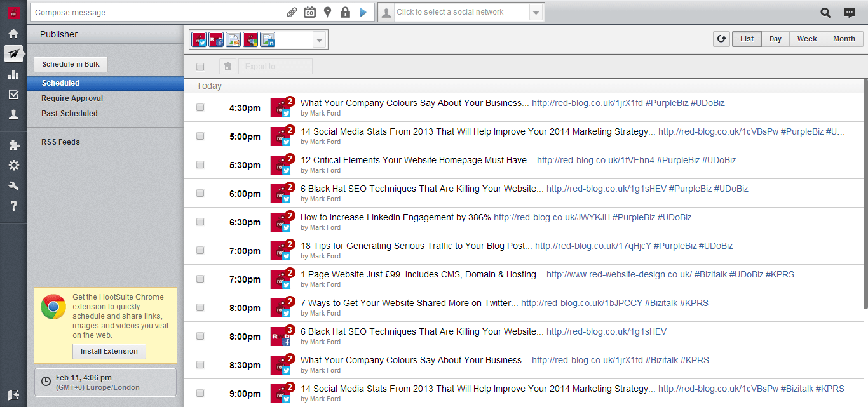Click in the Compose message field

[x=159, y=12]
